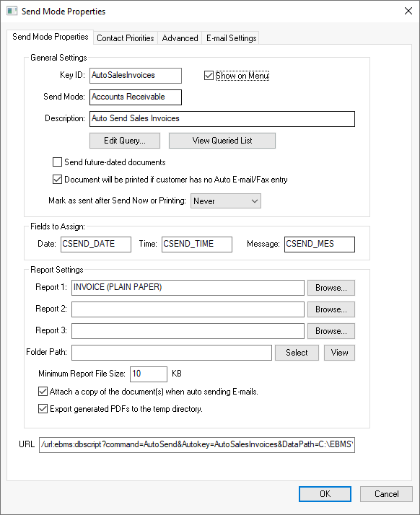Click the Folder Path input field
The image size is (420, 515).
tap(172, 353)
